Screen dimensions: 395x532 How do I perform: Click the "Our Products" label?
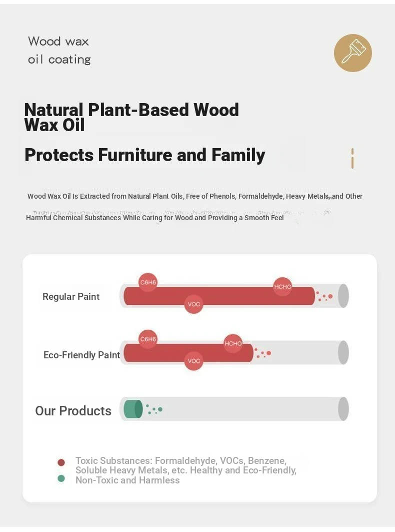pyautogui.click(x=73, y=411)
